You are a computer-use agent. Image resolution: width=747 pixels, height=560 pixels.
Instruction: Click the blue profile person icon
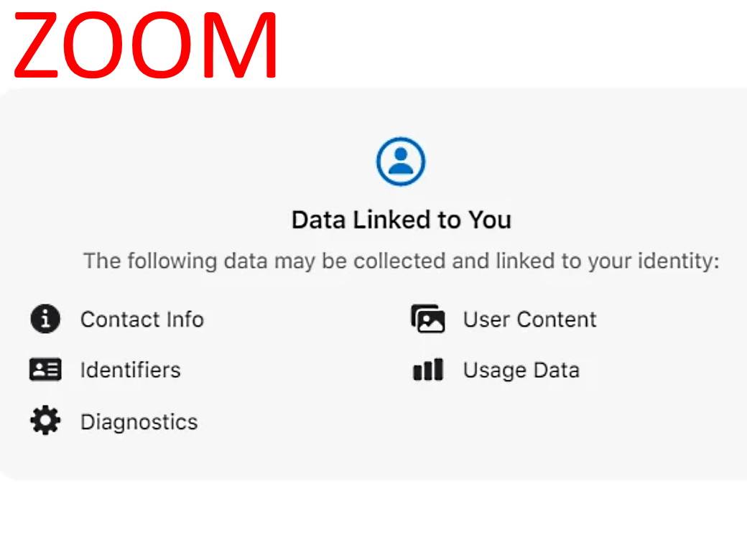coord(401,162)
